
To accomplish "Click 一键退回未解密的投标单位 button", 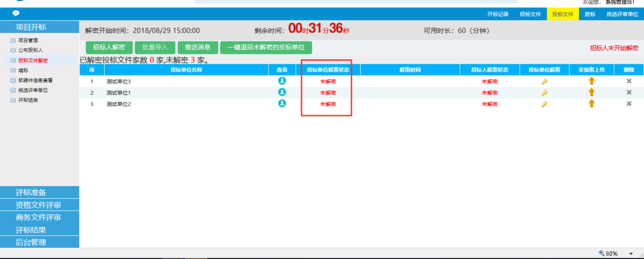I will pyautogui.click(x=266, y=47).
